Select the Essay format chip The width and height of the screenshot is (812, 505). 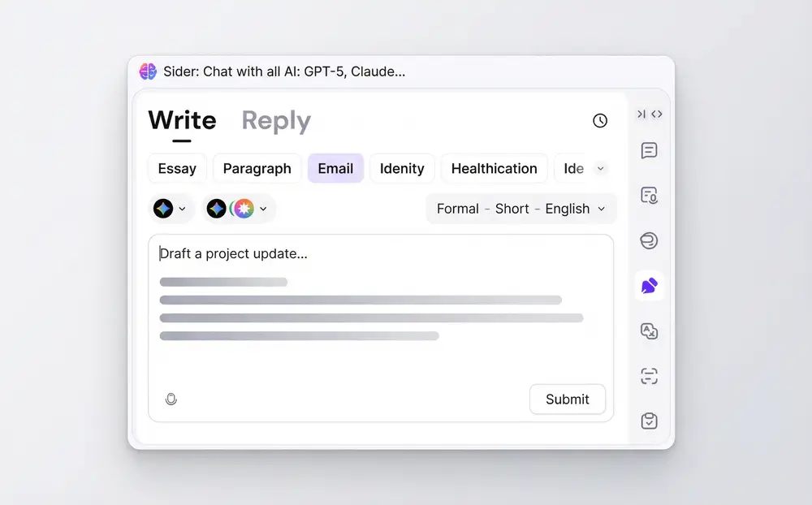pos(177,168)
